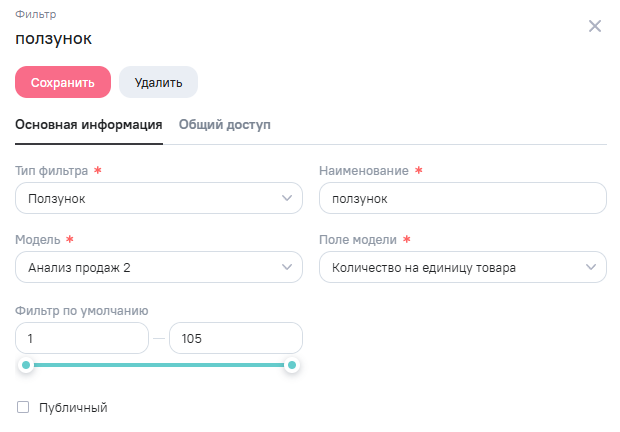This screenshot has width=620, height=432.
Task: Click the chevron arrow in the Тип фильтра field
Action: click(286, 199)
